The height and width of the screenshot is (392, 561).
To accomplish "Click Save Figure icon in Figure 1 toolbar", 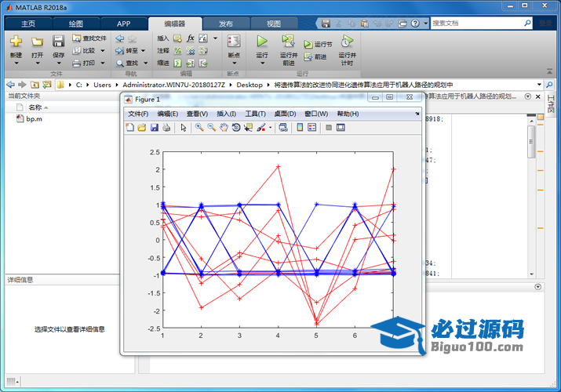I will [155, 128].
